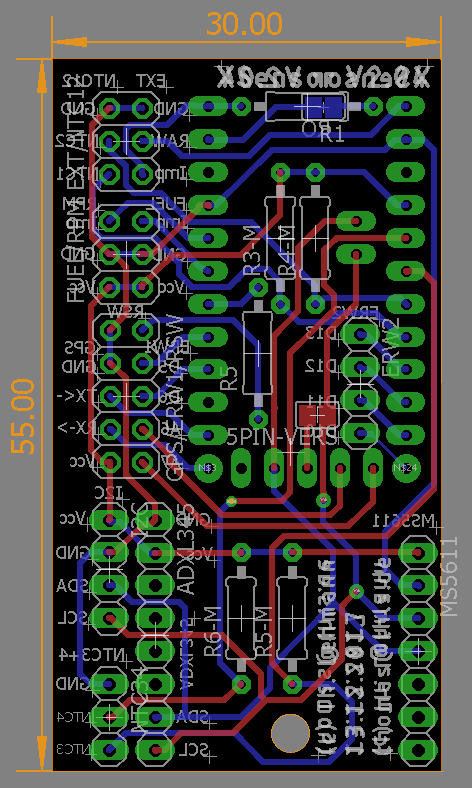Viewport: 472px width, 788px height.
Task: Select the R6-M resistor
Action: 241,617
